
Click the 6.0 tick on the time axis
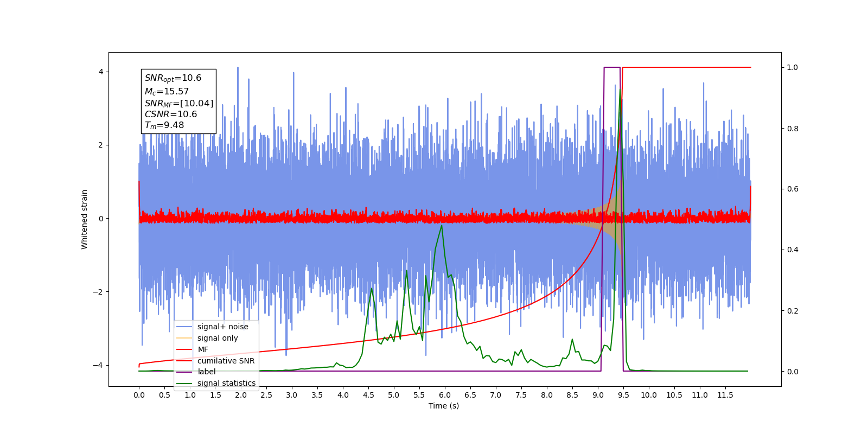[x=445, y=395]
